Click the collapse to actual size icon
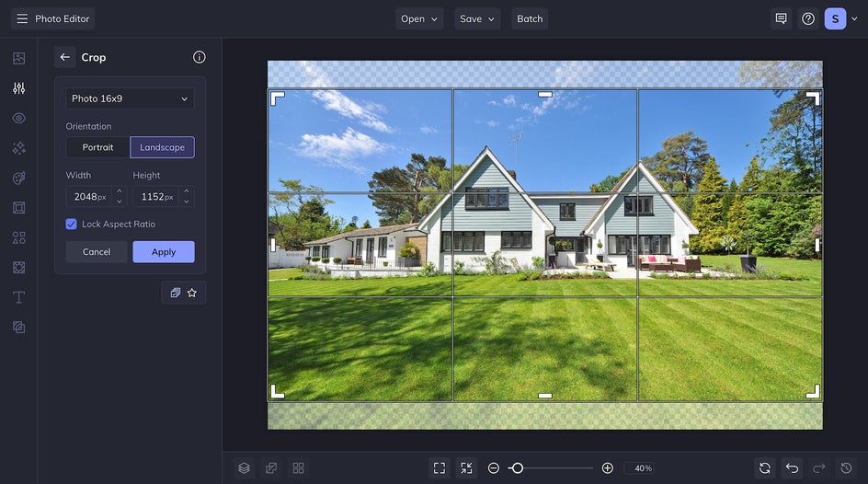The image size is (868, 484). 467,468
